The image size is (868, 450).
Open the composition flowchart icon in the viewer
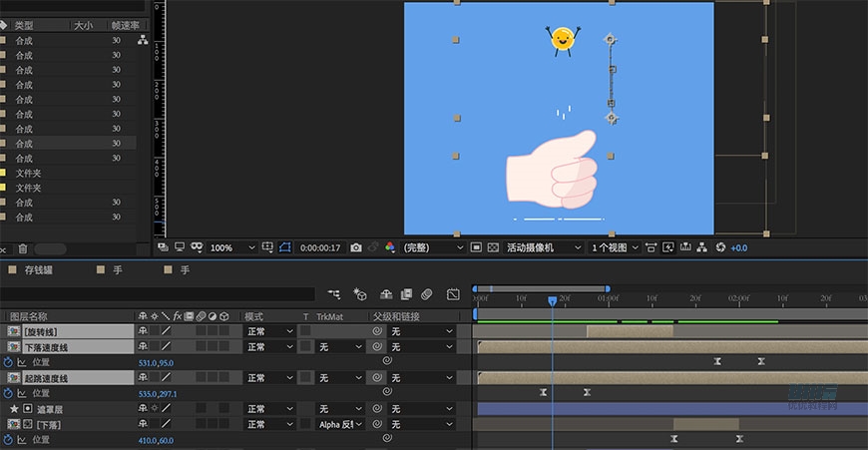[x=702, y=247]
